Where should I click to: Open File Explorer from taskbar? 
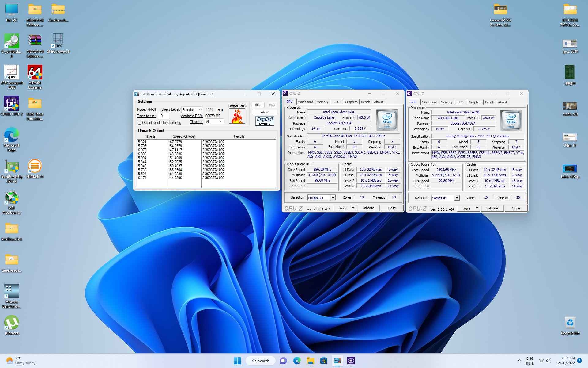(x=310, y=361)
